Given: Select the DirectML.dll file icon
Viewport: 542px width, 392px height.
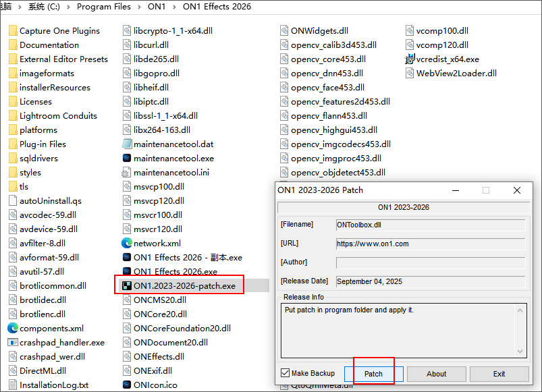Looking at the screenshot, I should (13, 370).
